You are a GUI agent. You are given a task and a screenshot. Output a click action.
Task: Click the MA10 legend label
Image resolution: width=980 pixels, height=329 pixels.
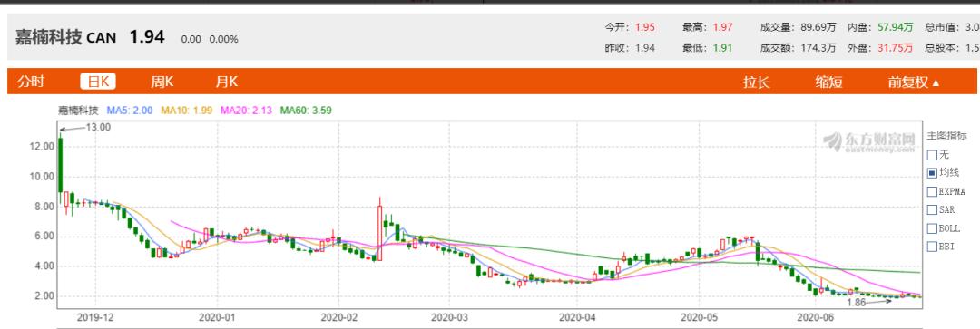pos(187,111)
